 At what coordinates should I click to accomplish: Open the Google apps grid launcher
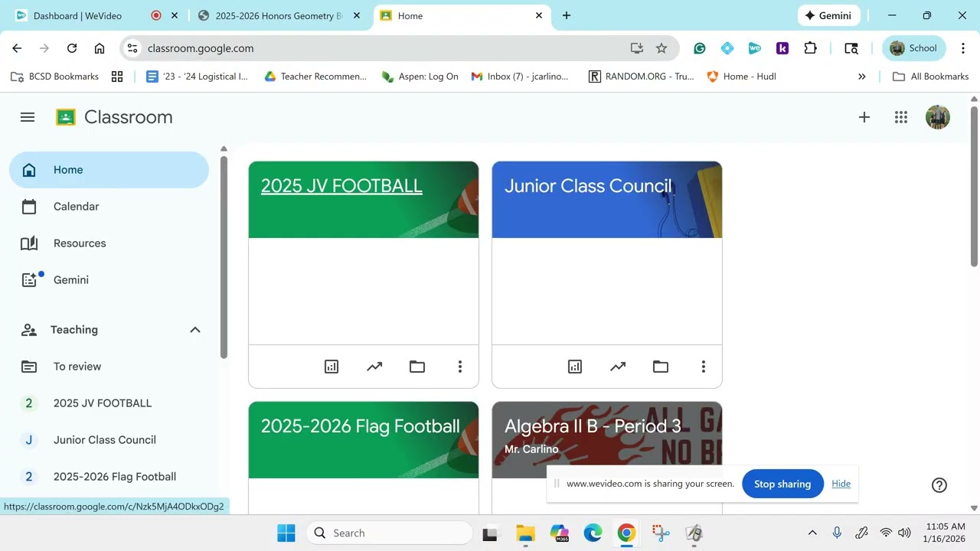(901, 117)
